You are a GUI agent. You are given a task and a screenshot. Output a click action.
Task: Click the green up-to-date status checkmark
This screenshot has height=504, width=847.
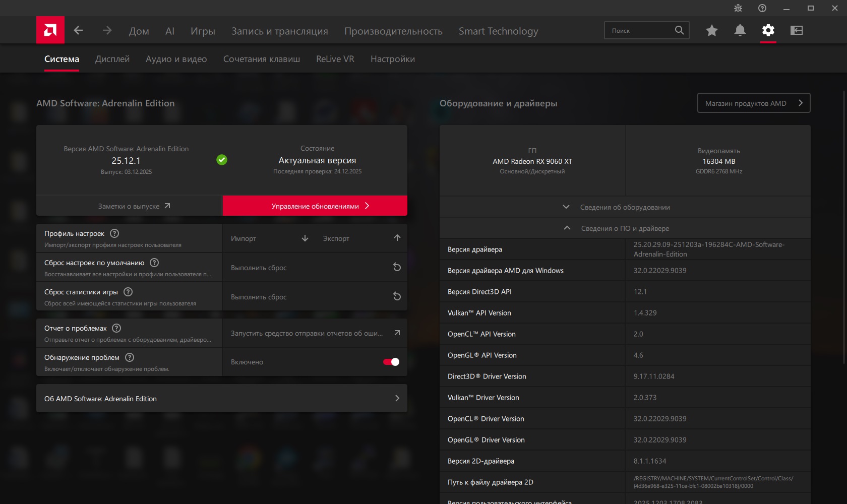[x=222, y=160]
